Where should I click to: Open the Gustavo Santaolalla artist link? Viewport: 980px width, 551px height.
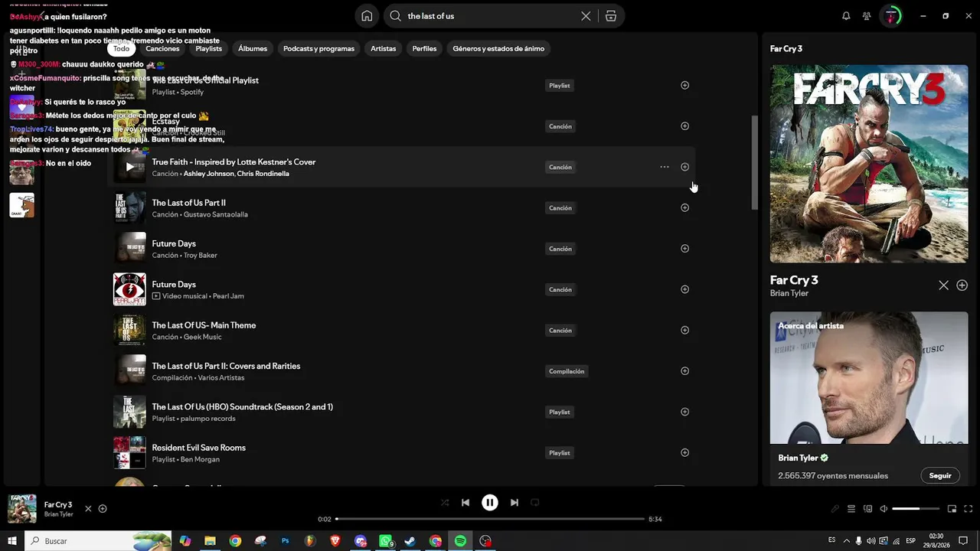point(216,214)
